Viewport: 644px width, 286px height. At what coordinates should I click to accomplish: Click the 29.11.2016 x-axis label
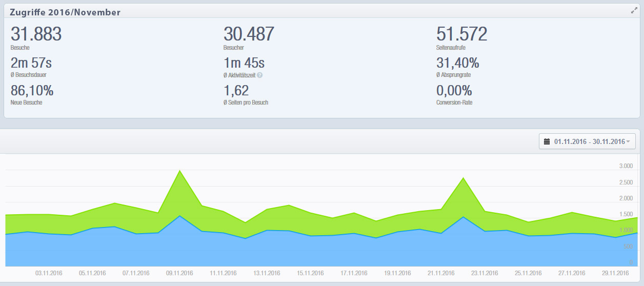[615, 273]
